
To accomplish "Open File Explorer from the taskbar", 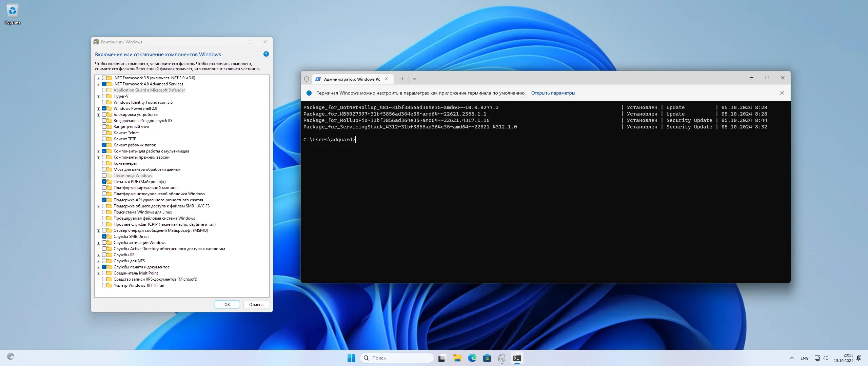I will pos(457,358).
